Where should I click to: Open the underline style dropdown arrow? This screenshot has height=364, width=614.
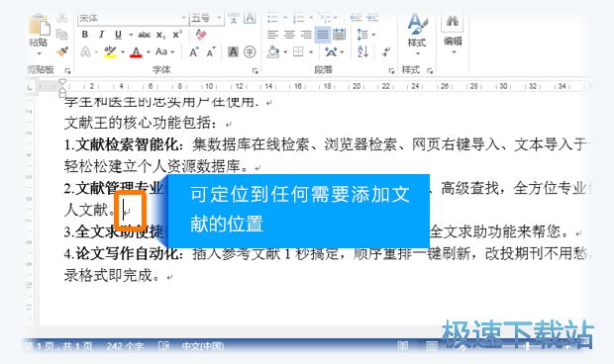click(131, 35)
